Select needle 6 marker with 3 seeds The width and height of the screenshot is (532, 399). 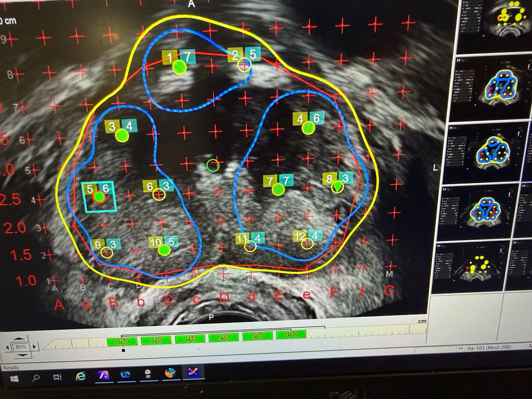click(159, 194)
